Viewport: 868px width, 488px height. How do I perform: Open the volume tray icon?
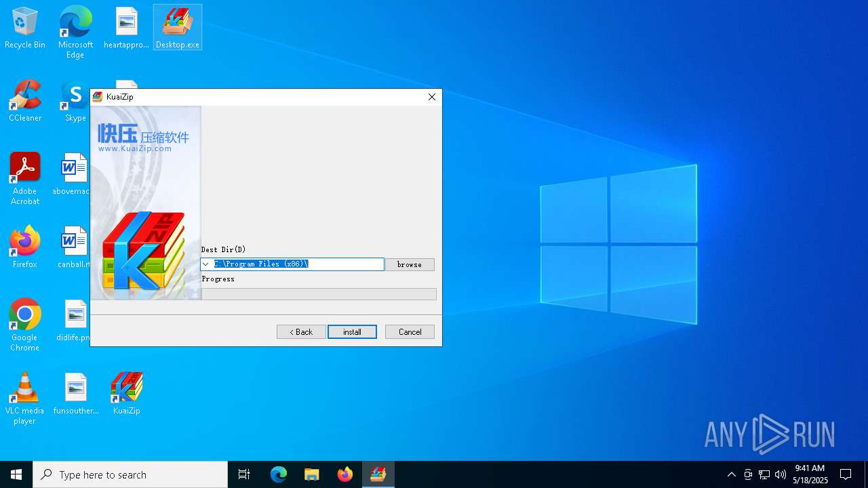coord(781,474)
